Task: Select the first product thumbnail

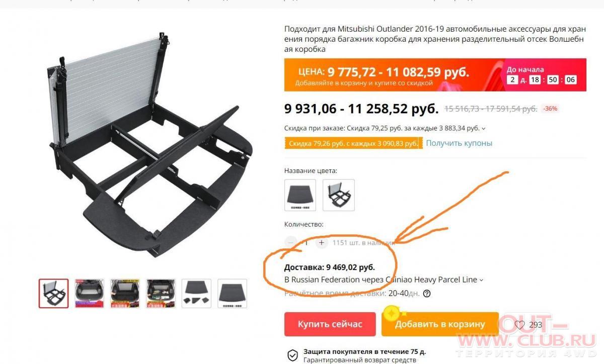Action: (x=53, y=294)
